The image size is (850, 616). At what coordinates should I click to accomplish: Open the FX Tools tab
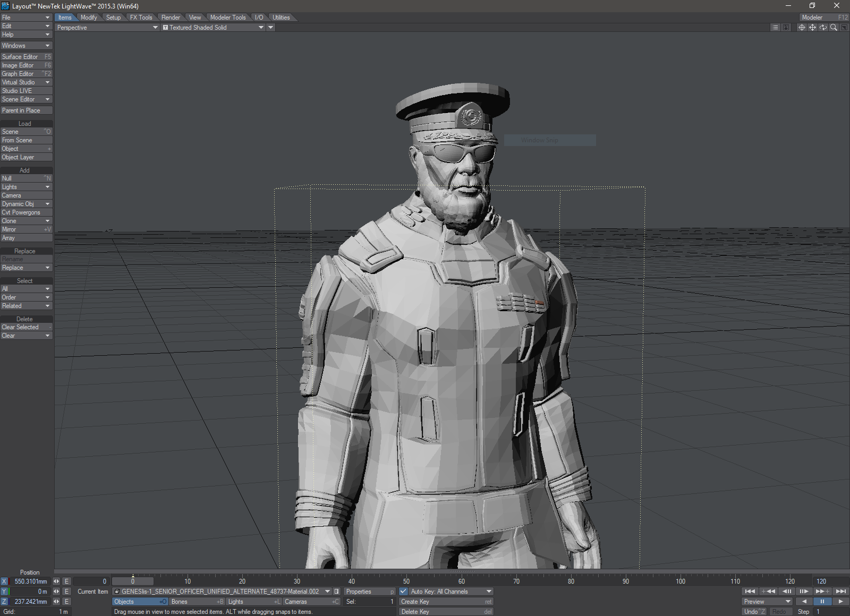coord(141,18)
